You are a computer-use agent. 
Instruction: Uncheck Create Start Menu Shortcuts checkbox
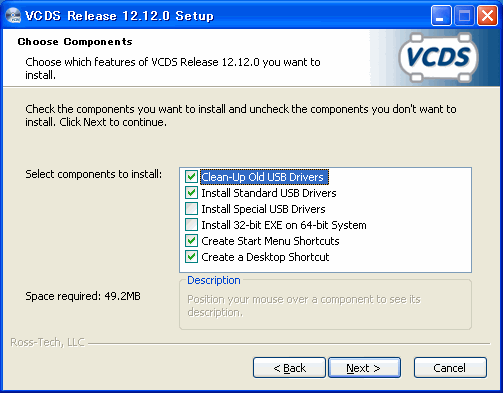191,241
